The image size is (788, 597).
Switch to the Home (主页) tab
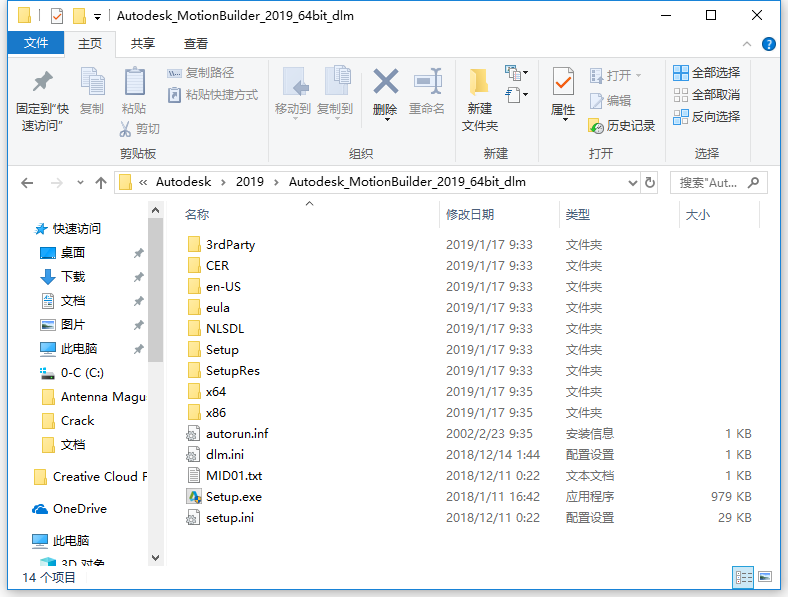[90, 44]
